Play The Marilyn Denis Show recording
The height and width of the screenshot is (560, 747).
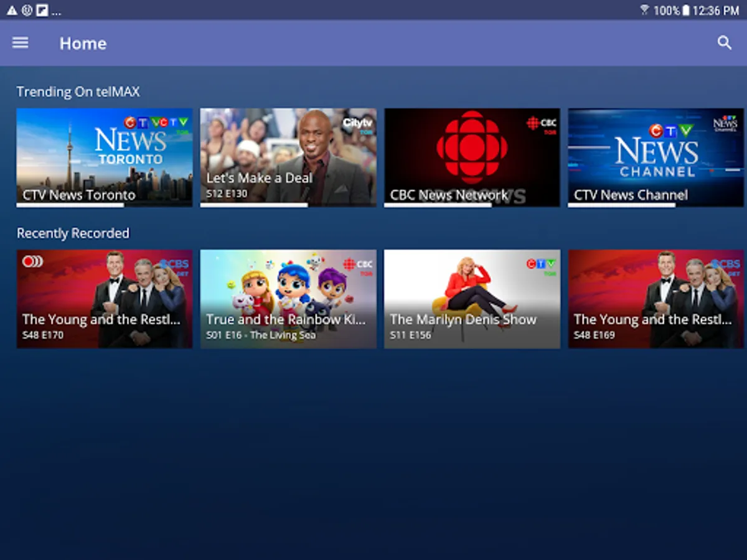tap(472, 299)
